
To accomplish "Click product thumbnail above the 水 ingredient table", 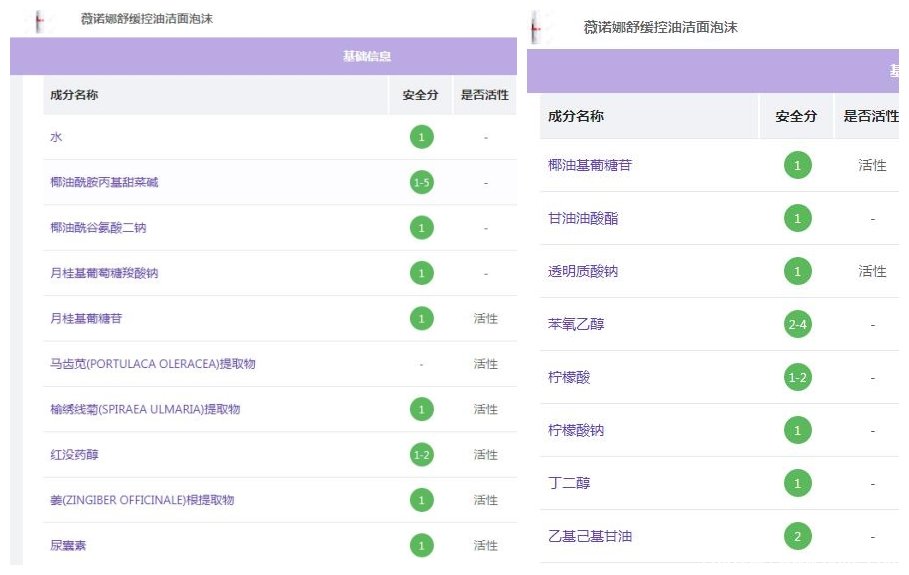I will click(39, 22).
